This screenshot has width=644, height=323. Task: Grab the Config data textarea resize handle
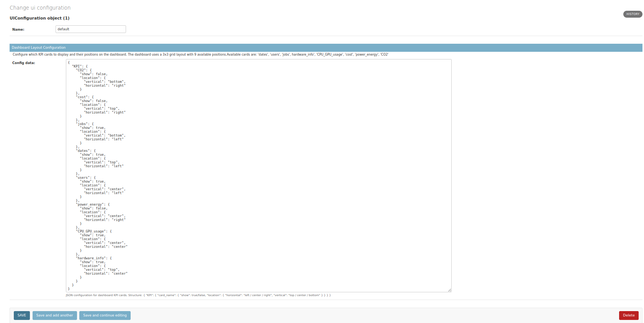449,290
